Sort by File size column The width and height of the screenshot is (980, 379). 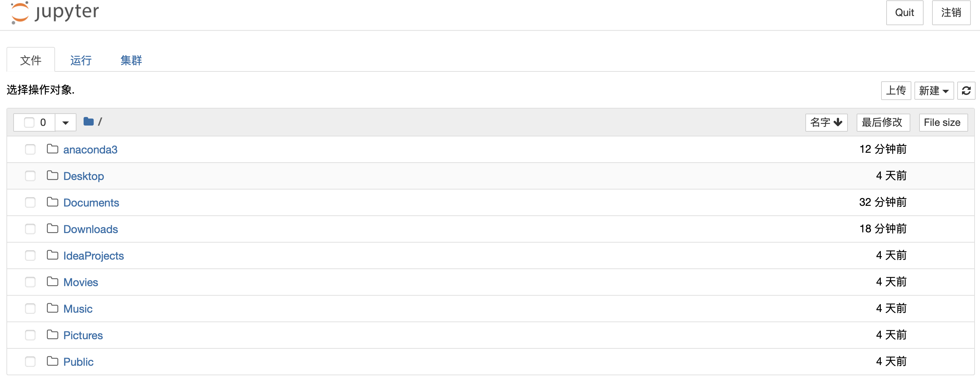coord(942,122)
